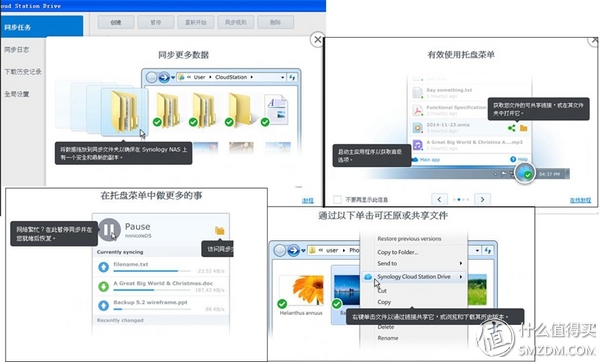Image resolution: width=600 pixels, height=362 pixels.
Task: Click the cloud icon beside Synology Cloud Station Drive
Action: click(368, 277)
